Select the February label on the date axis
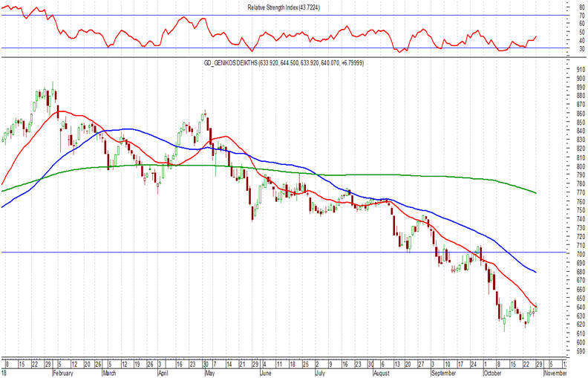This screenshot has height=378, width=588. (x=63, y=373)
